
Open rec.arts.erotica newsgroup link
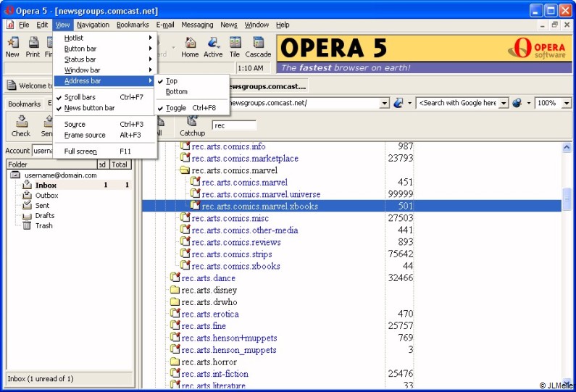pos(210,314)
